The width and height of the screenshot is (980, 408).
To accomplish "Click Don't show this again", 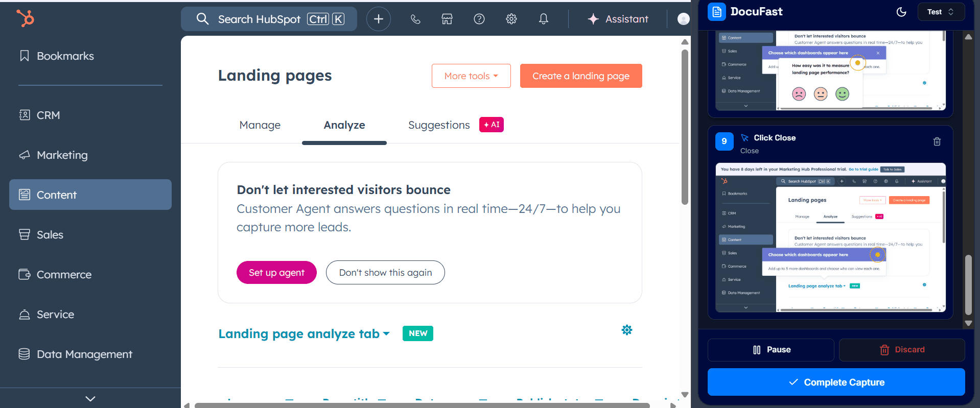I will coord(385,273).
